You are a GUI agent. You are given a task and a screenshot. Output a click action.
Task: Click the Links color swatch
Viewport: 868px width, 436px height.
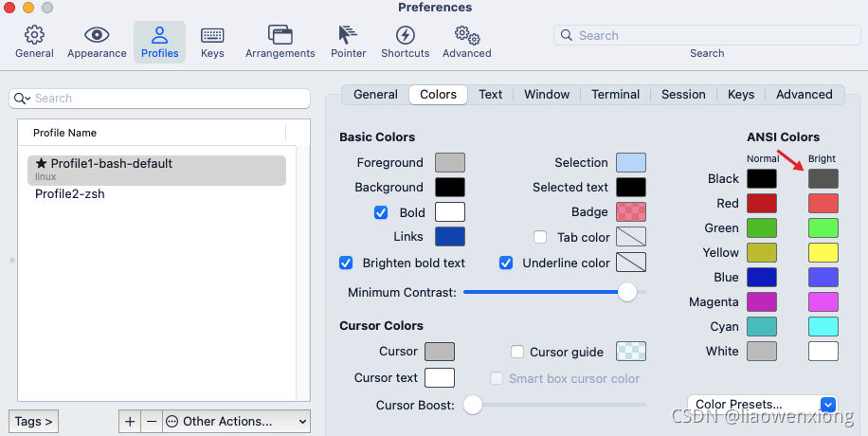pyautogui.click(x=450, y=237)
